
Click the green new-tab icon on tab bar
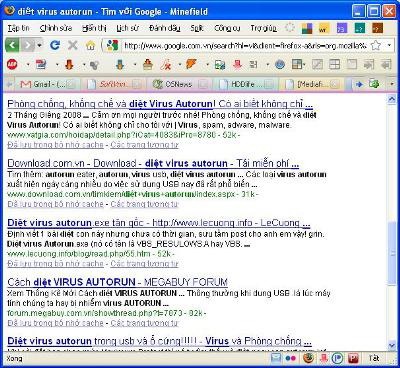(374, 84)
